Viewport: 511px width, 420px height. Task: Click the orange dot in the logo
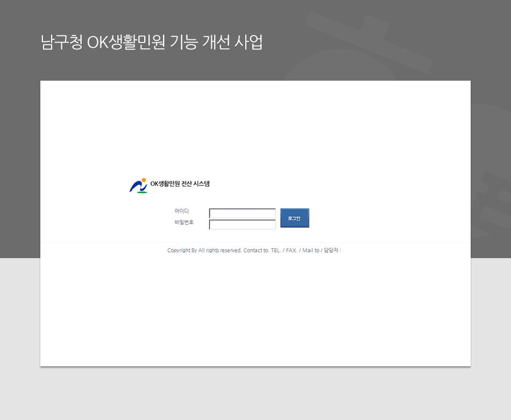tap(144, 180)
